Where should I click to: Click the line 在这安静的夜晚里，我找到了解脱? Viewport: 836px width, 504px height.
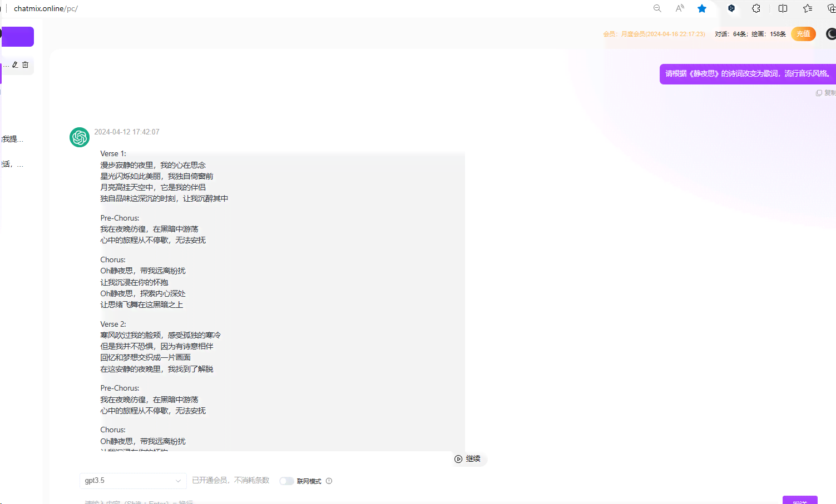(156, 369)
